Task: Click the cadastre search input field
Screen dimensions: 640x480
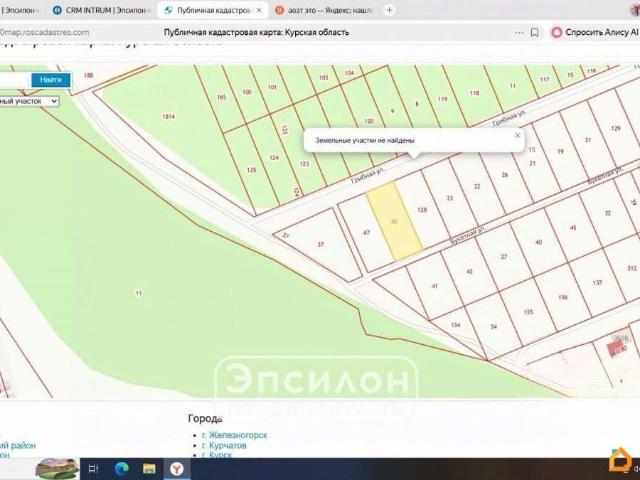Action: [15, 80]
